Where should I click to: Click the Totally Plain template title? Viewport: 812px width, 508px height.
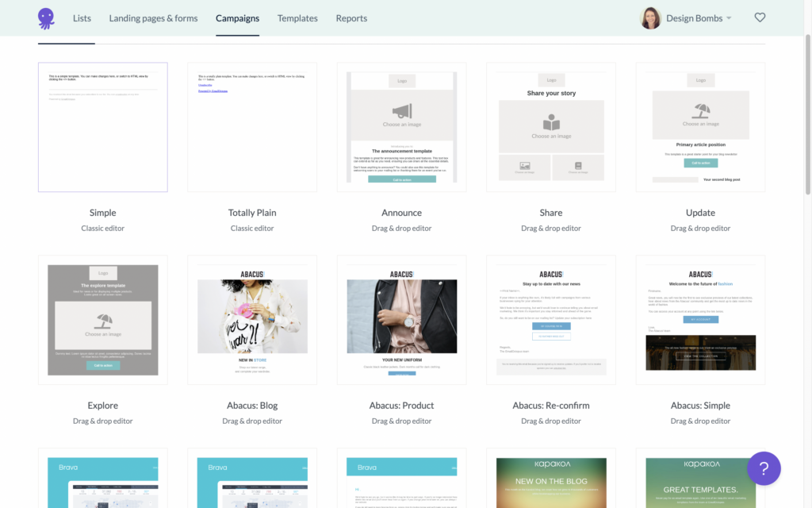tap(252, 213)
